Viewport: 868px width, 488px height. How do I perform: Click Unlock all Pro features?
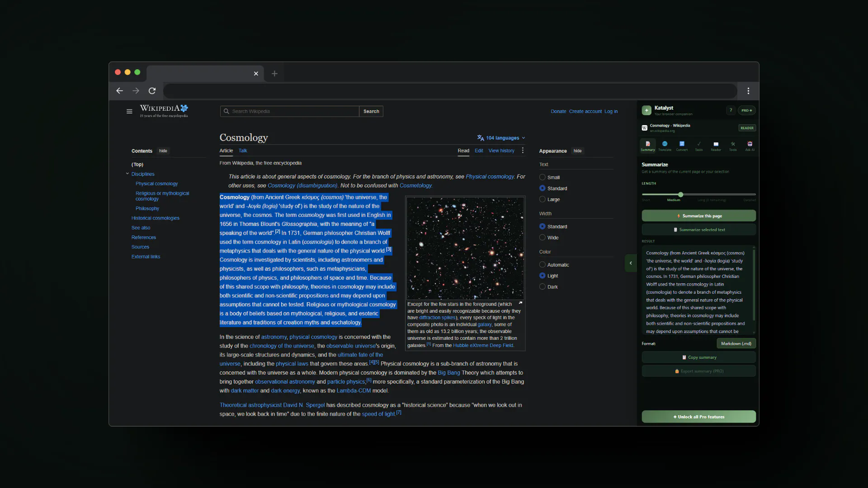click(698, 417)
